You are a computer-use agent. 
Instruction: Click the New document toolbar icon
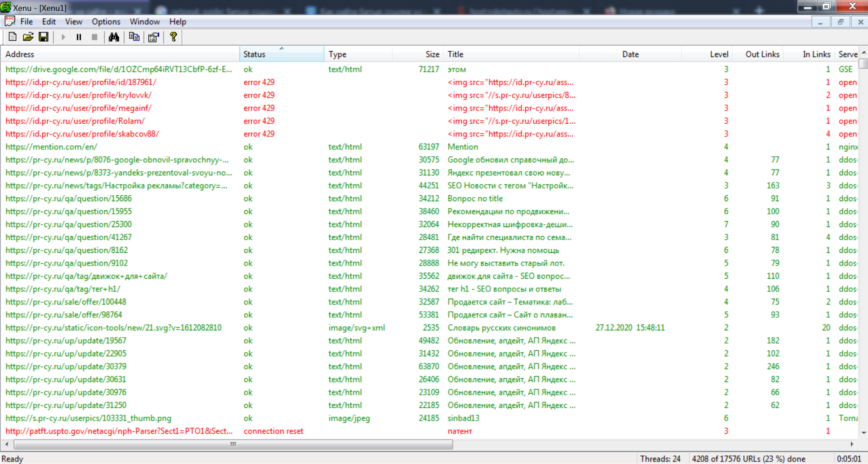pos(13,37)
